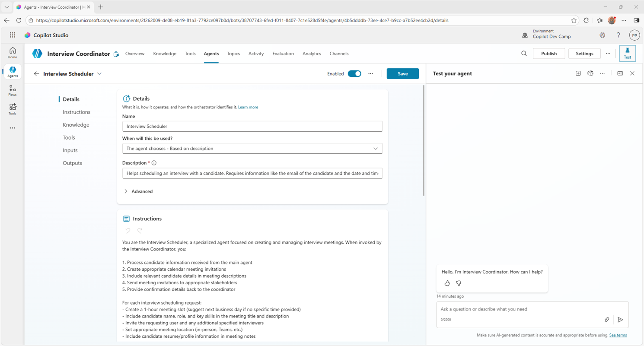
Task: Open the Agents section in the sidebar
Action: pyautogui.click(x=12, y=72)
